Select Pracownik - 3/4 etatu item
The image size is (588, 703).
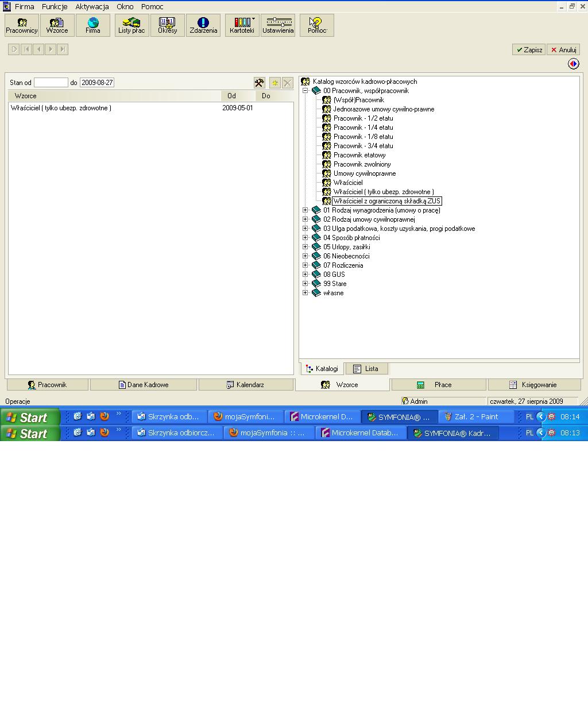pos(363,146)
